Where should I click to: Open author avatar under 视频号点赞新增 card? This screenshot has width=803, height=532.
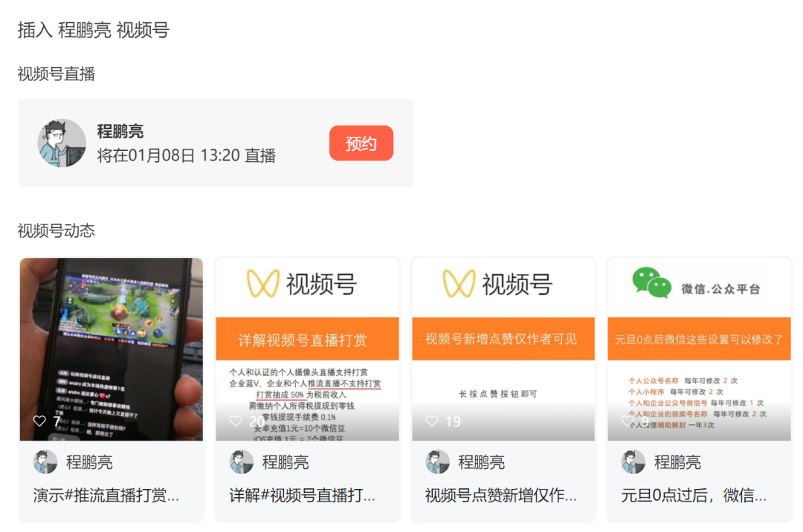[x=437, y=462]
